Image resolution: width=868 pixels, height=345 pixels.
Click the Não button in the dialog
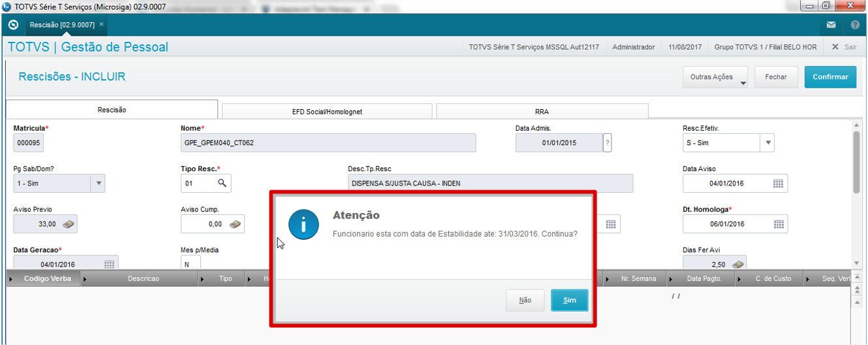tap(525, 300)
